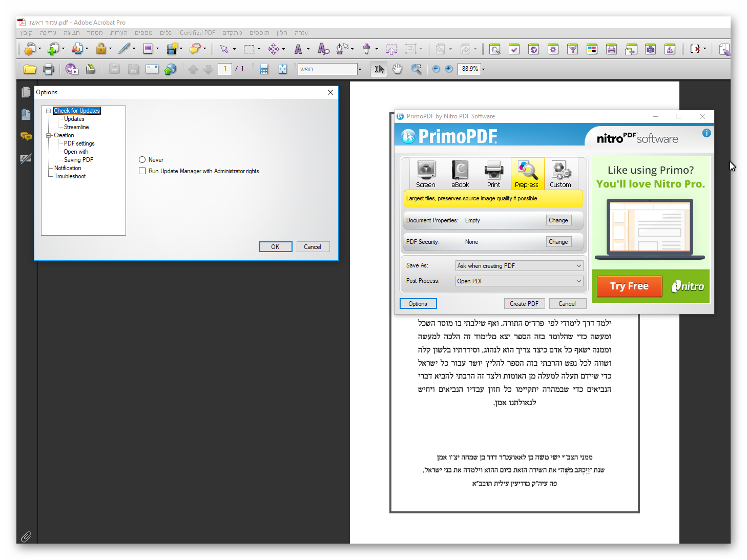Click the Open folder icon in Acrobat

point(30,69)
